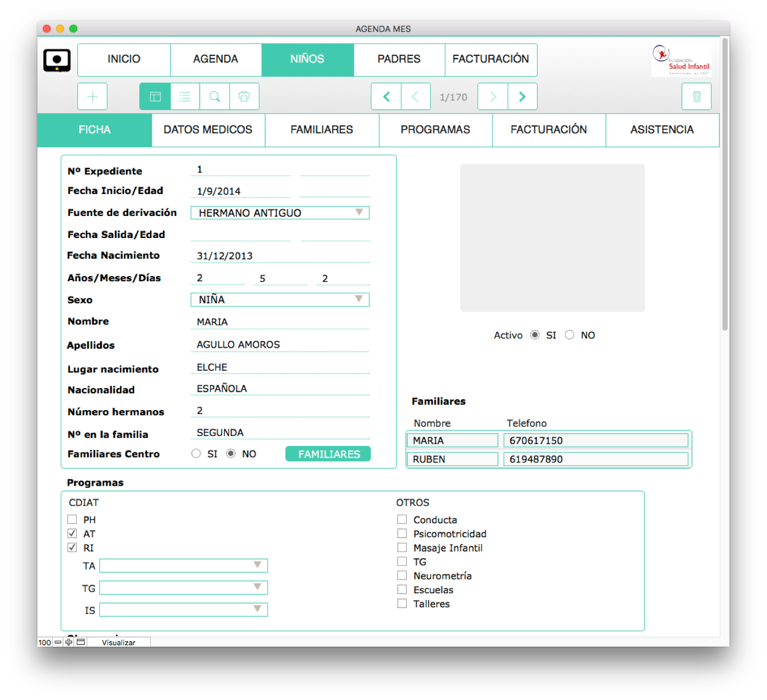The width and height of the screenshot is (767, 700).
Task: Select SI for Familiares Centro
Action: pyautogui.click(x=196, y=454)
